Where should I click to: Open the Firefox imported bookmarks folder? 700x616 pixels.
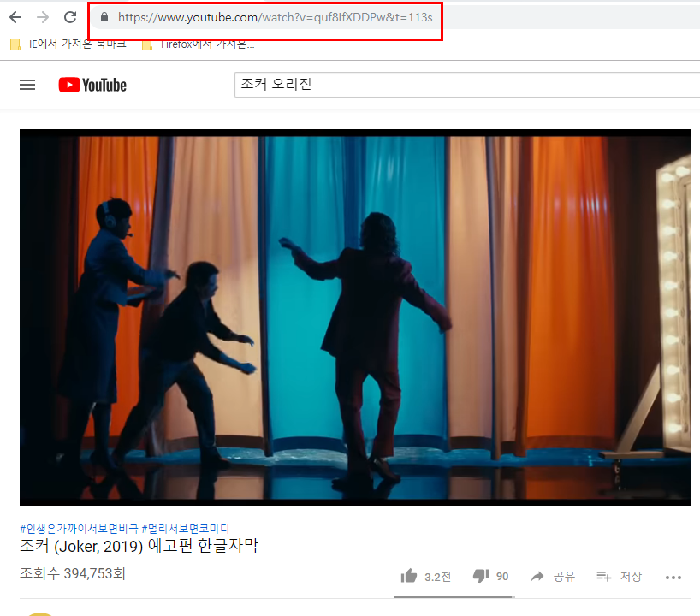199,44
